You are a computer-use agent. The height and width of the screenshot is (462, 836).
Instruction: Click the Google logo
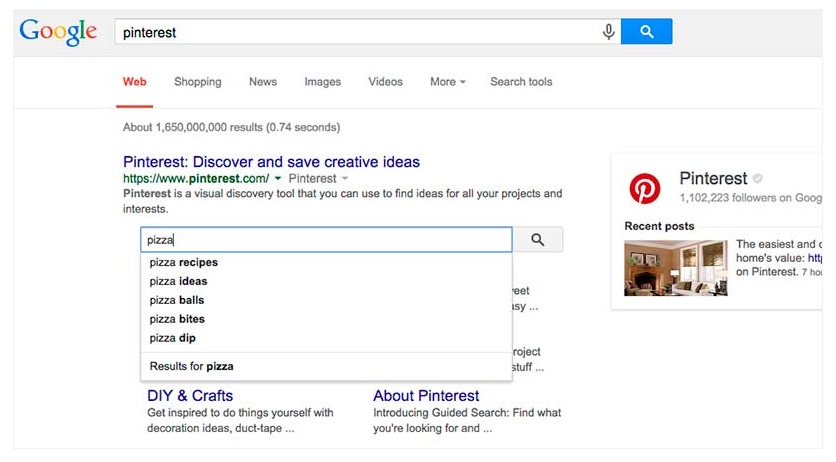pyautogui.click(x=58, y=32)
